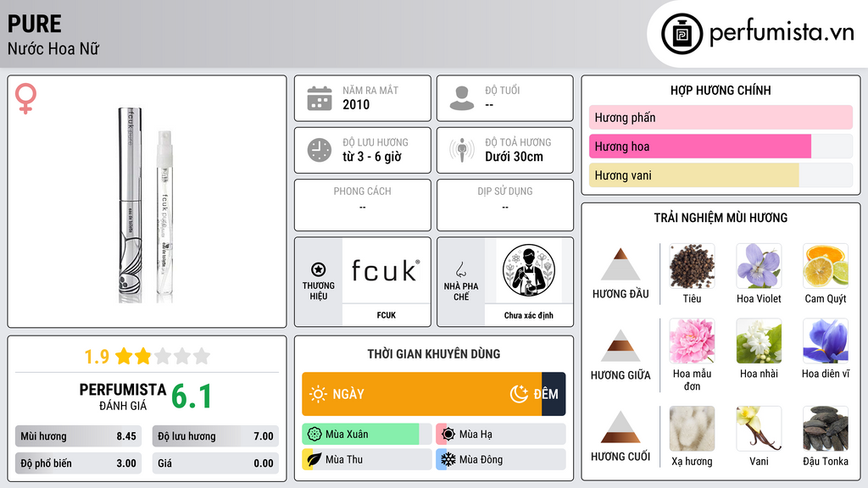Select the Mùa Xuân season bar
The width and height of the screenshot is (868, 488).
pyautogui.click(x=367, y=435)
